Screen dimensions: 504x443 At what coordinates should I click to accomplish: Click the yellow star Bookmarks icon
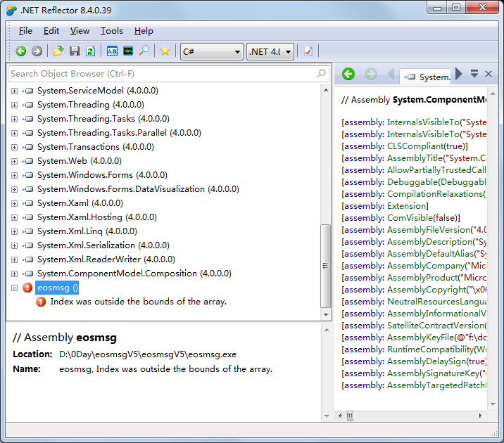(x=165, y=51)
